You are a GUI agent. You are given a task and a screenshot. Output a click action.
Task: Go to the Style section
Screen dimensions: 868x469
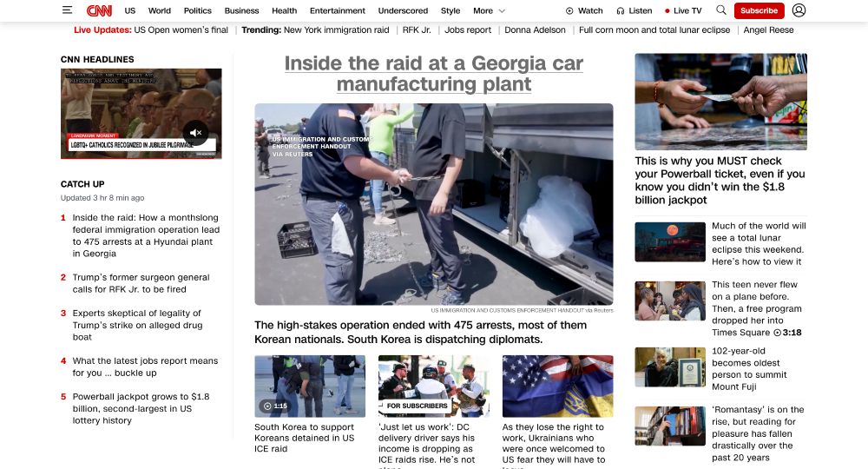450,10
